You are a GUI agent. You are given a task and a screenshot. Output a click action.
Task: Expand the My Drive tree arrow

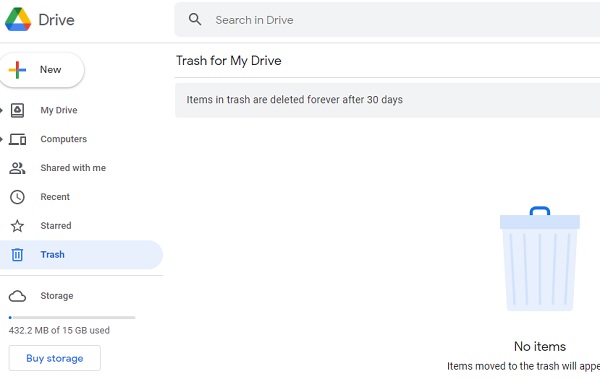click(x=2, y=110)
